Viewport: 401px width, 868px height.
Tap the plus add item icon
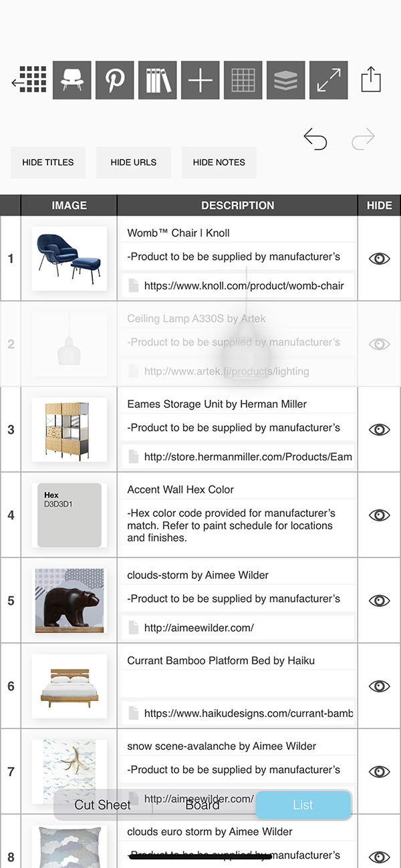[x=200, y=80]
